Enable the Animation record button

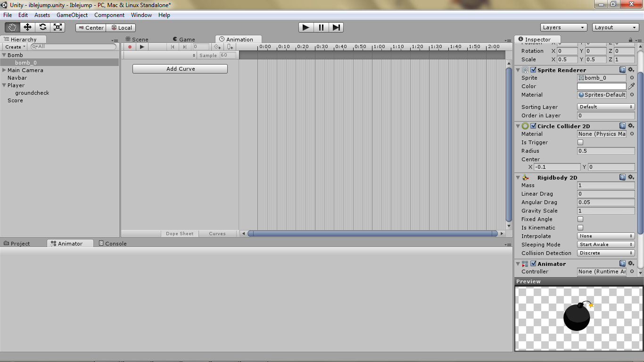click(x=130, y=47)
